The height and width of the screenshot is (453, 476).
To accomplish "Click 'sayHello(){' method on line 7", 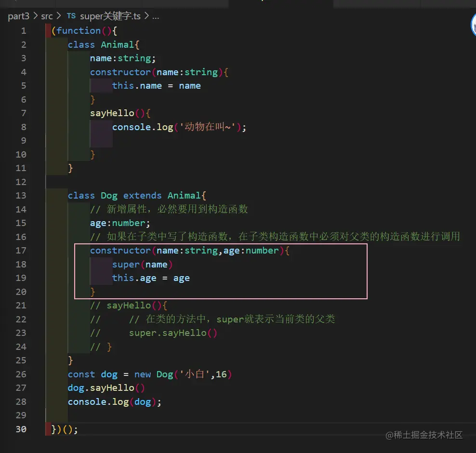I will coord(120,113).
